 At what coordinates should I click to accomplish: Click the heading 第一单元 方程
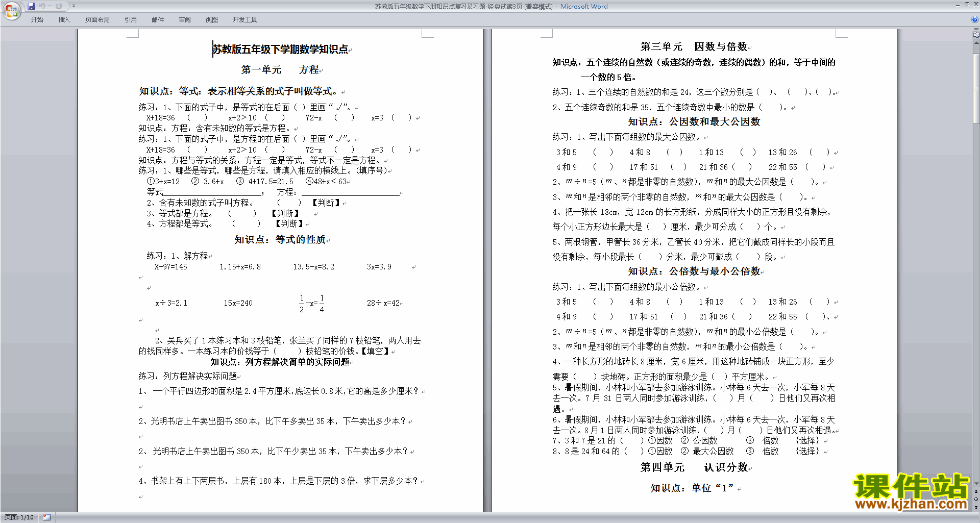(x=280, y=70)
